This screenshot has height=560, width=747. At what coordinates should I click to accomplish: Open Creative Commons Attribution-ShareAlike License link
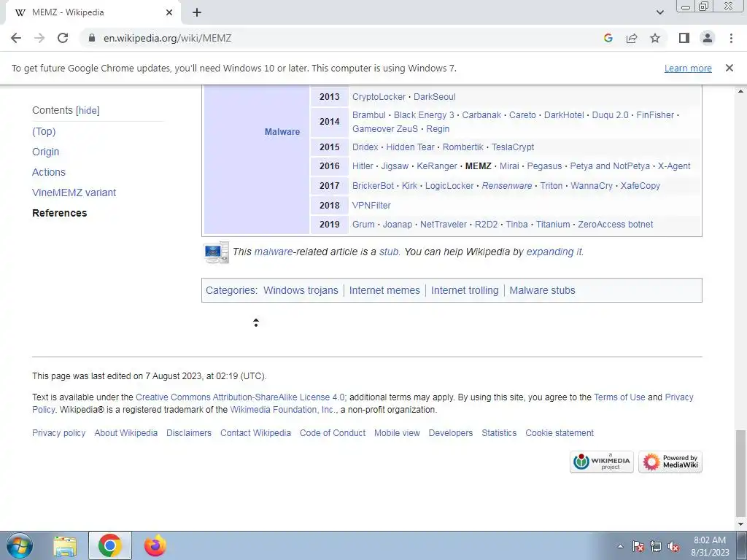(240, 397)
